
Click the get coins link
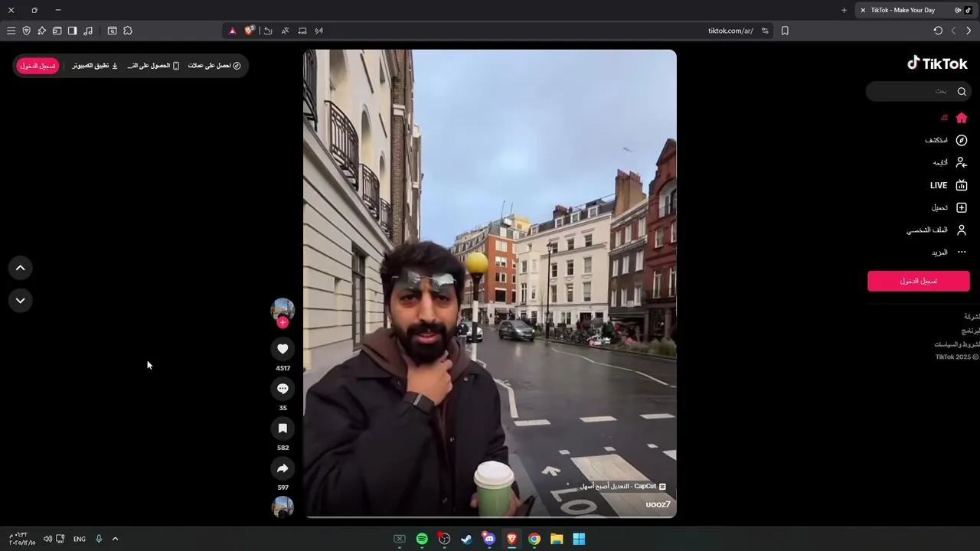point(214,66)
